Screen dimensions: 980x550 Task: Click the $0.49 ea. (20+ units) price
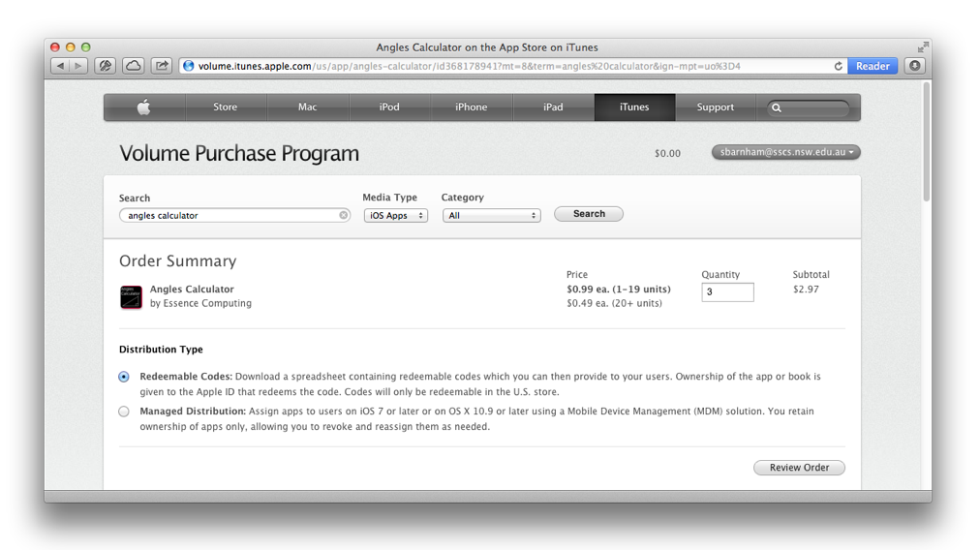(614, 303)
